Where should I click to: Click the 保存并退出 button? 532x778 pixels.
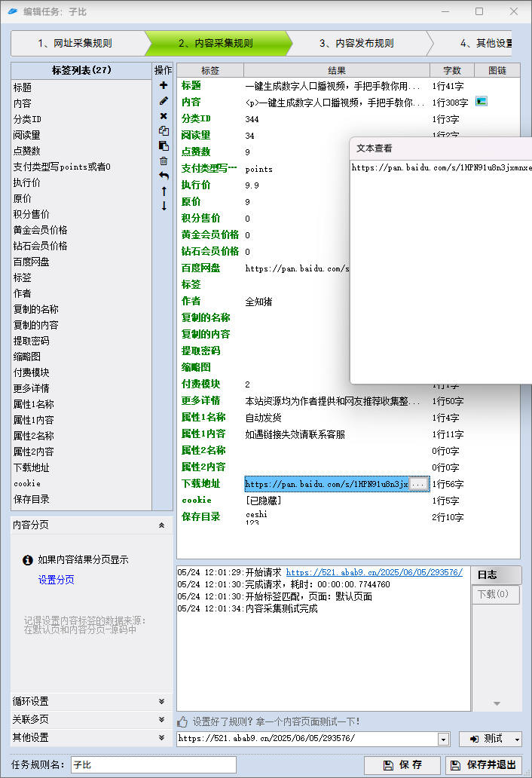tap(484, 765)
